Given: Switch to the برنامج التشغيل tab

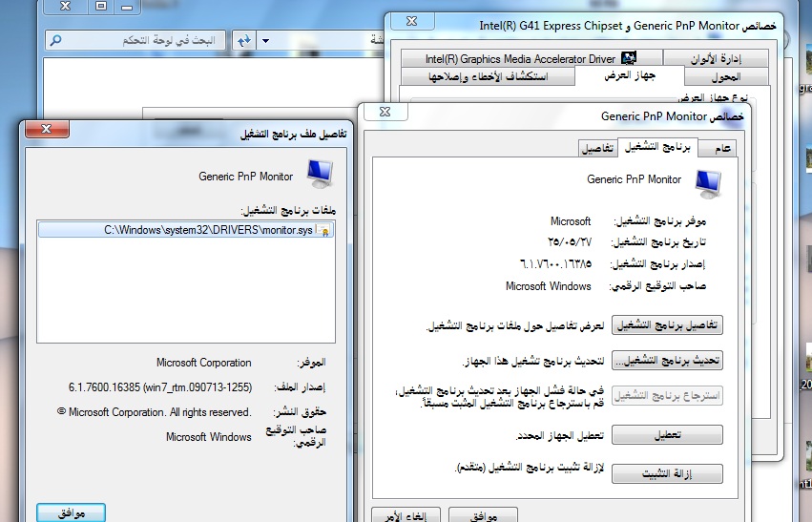Looking at the screenshot, I should click(657, 147).
